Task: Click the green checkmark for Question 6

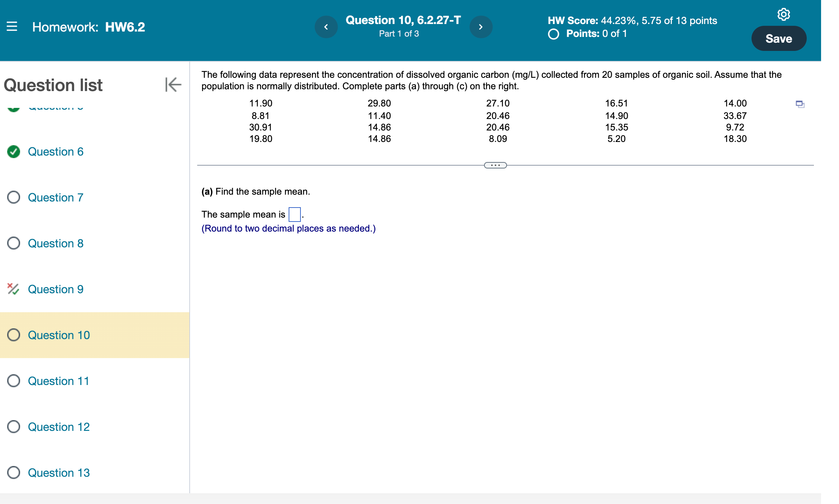Action: pyautogui.click(x=14, y=152)
